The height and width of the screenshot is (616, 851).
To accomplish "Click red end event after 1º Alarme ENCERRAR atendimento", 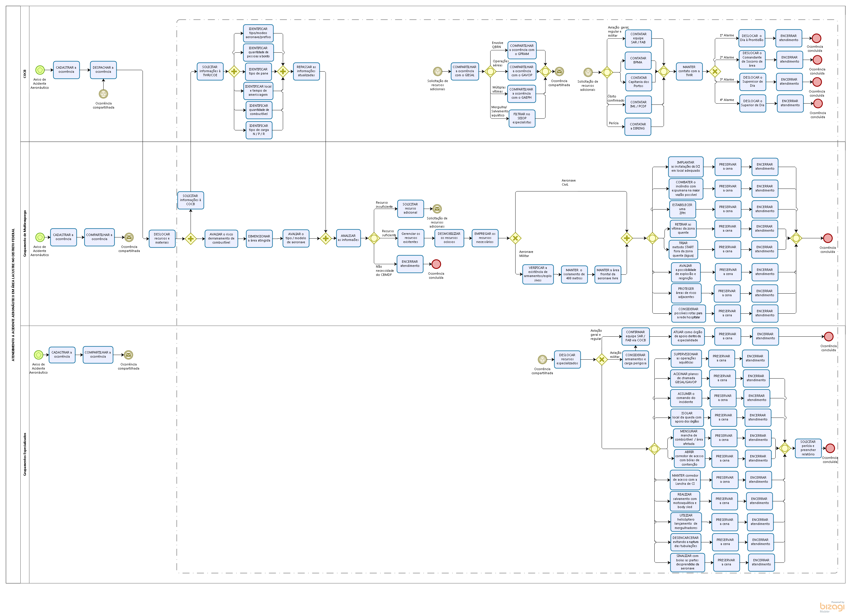I will point(816,38).
